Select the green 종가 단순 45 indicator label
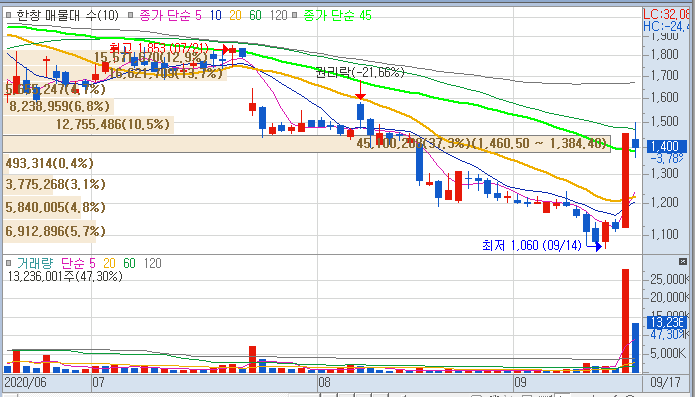 click(x=337, y=16)
